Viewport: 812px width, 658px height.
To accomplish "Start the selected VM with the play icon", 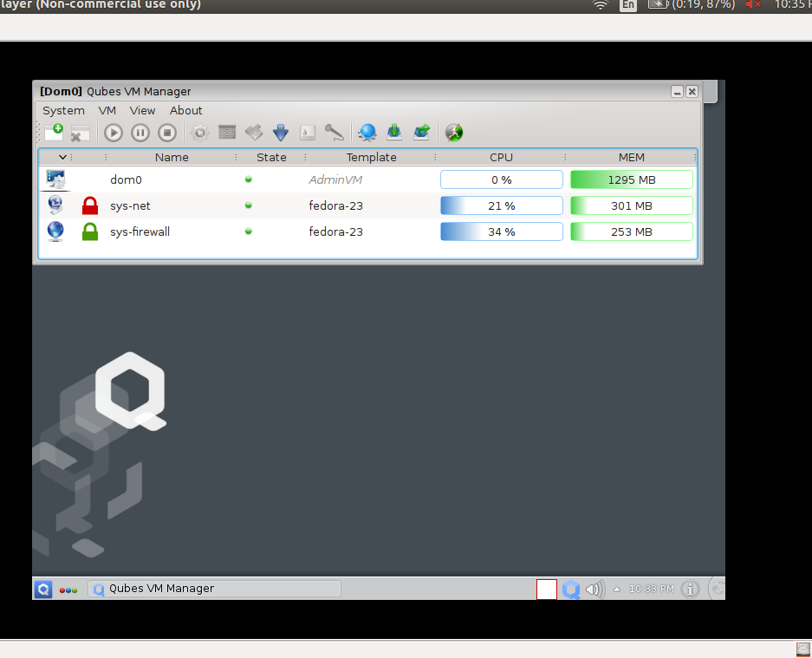I will point(113,132).
